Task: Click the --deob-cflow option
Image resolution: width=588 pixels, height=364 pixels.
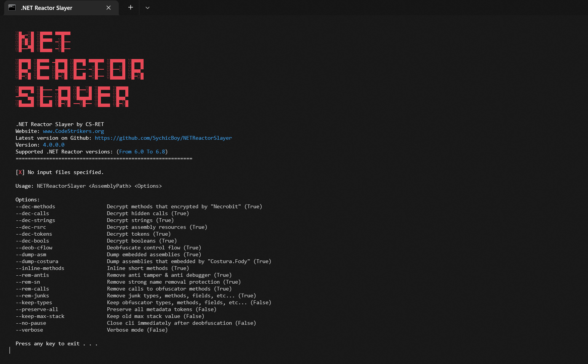Action: point(34,247)
